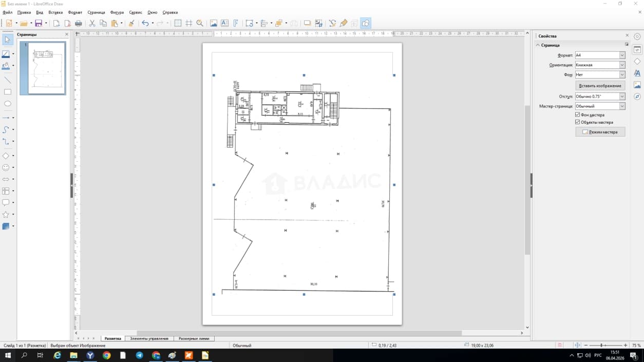Click the 75% zoom level in status bar

tap(636, 346)
